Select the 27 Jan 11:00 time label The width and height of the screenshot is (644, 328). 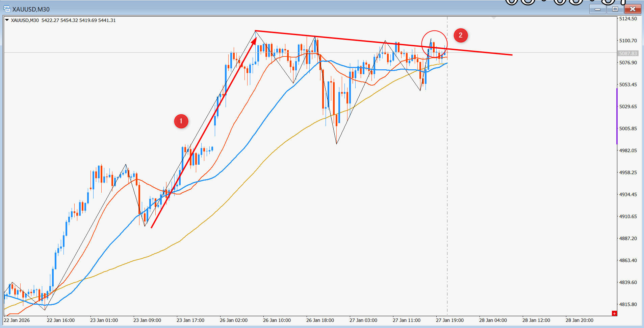click(x=407, y=320)
